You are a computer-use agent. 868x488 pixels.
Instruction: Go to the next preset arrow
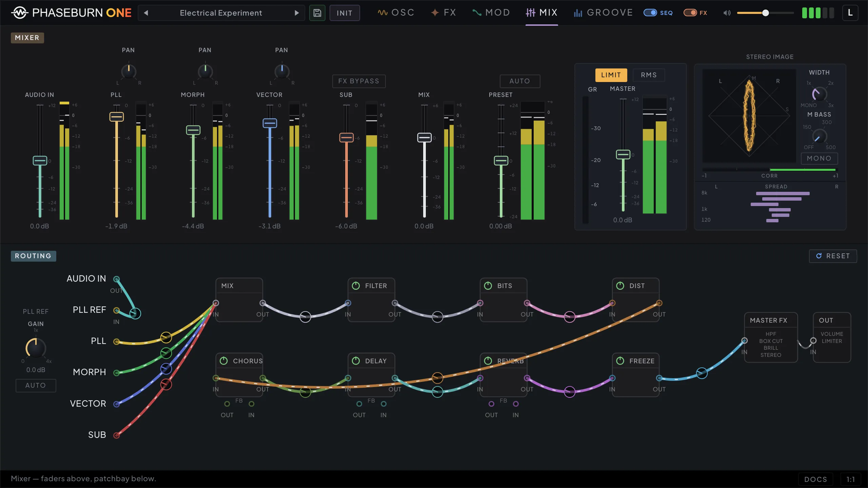tap(297, 13)
